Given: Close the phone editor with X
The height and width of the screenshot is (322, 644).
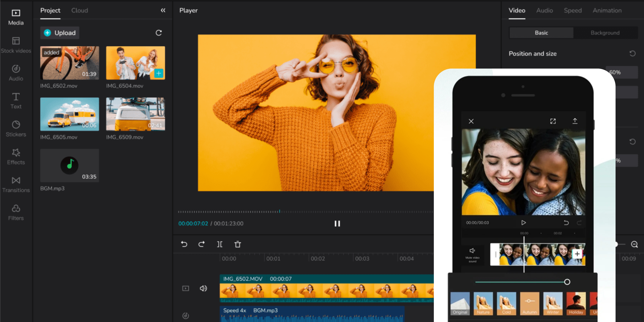Looking at the screenshot, I should point(471,121).
